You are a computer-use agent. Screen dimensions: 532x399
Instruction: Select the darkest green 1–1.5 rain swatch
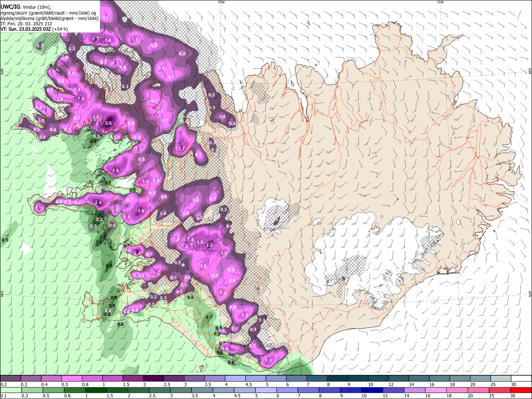pos(96,390)
